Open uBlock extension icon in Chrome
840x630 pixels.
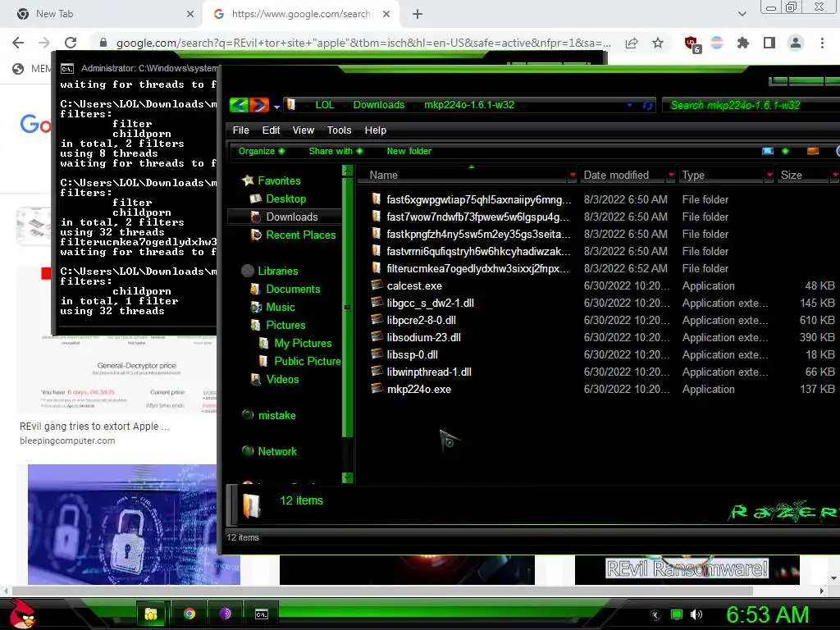pyautogui.click(x=692, y=44)
